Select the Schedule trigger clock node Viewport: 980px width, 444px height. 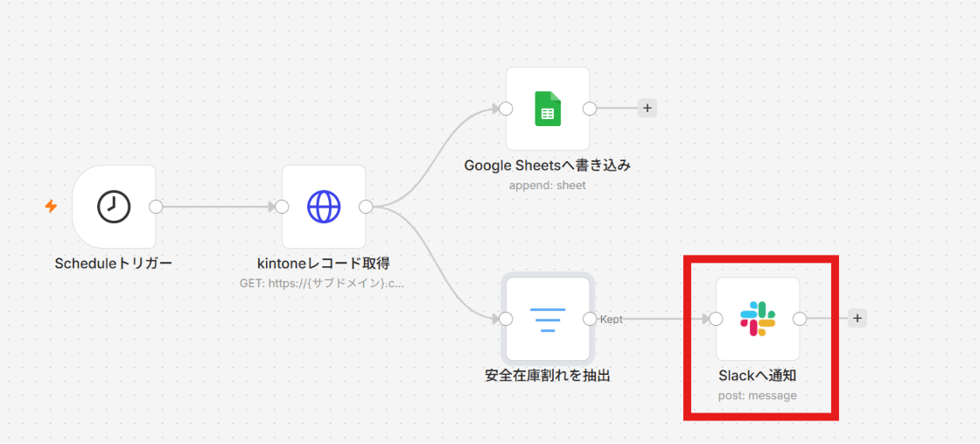click(114, 207)
